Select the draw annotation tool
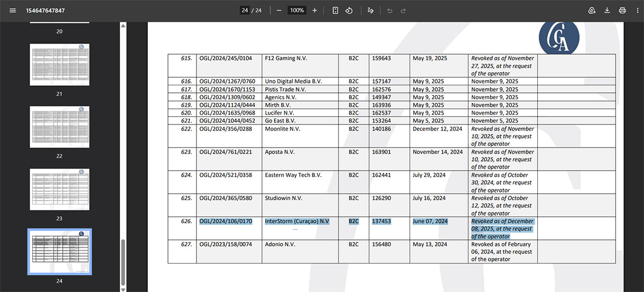644x292 pixels. (x=370, y=11)
